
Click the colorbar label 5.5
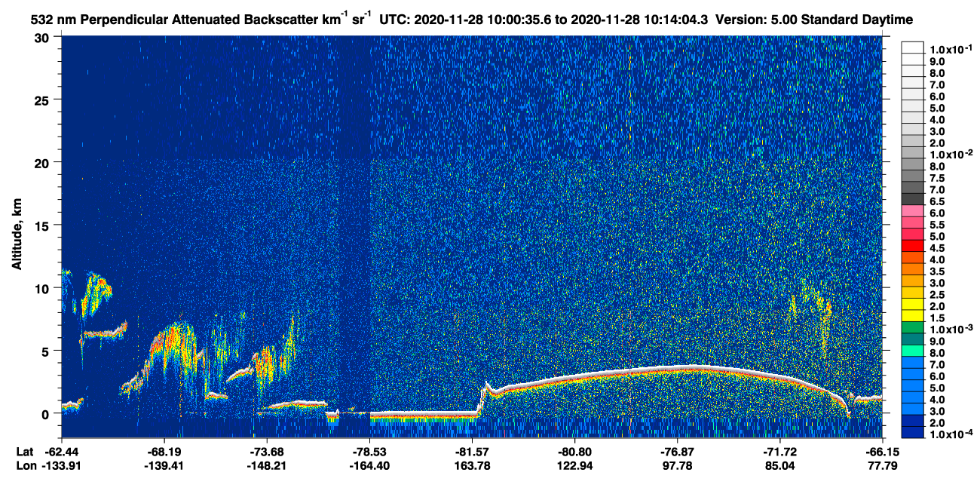(x=937, y=225)
